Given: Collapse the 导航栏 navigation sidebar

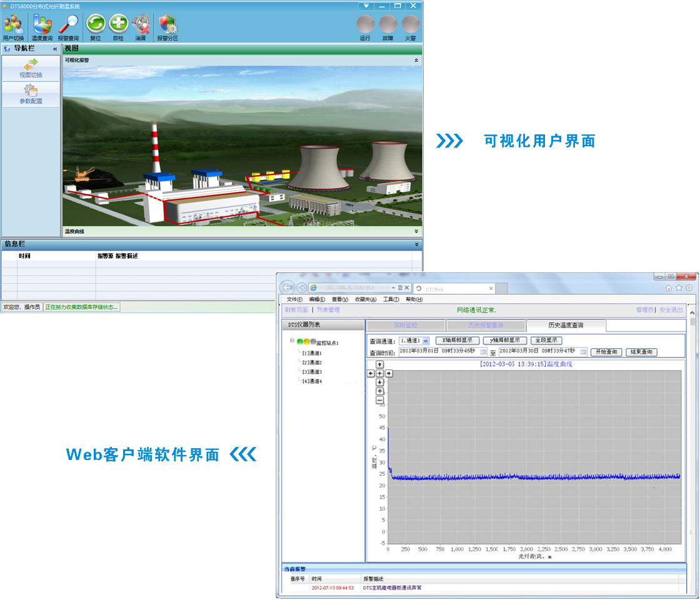Looking at the screenshot, I should pyautogui.click(x=55, y=49).
